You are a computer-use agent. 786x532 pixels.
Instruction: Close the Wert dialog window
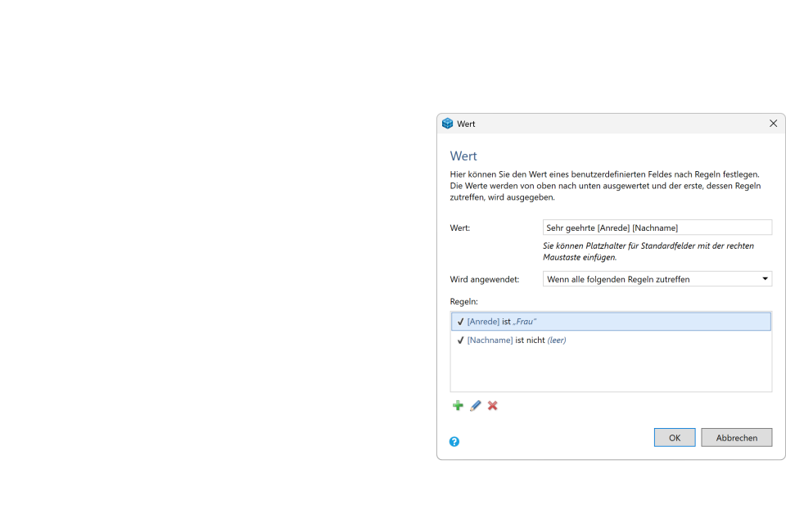(773, 124)
